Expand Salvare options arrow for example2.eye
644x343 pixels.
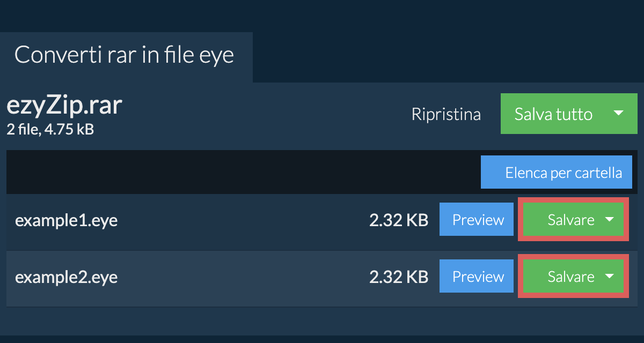coord(609,277)
